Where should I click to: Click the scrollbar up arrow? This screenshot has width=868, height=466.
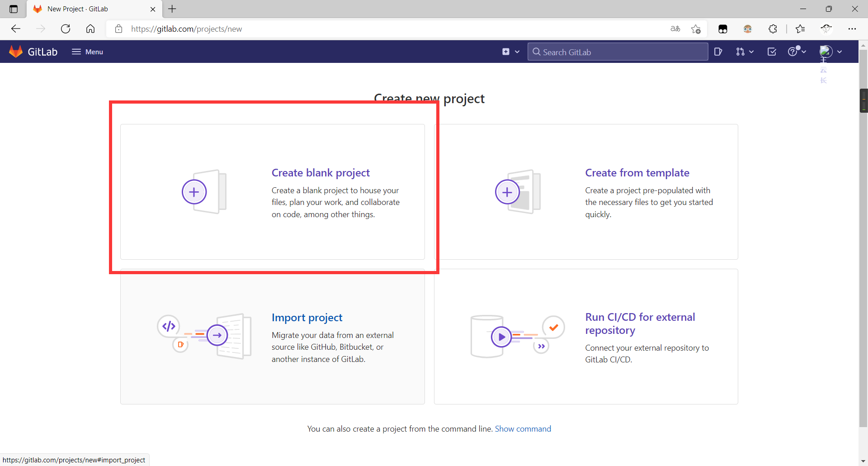click(863, 45)
